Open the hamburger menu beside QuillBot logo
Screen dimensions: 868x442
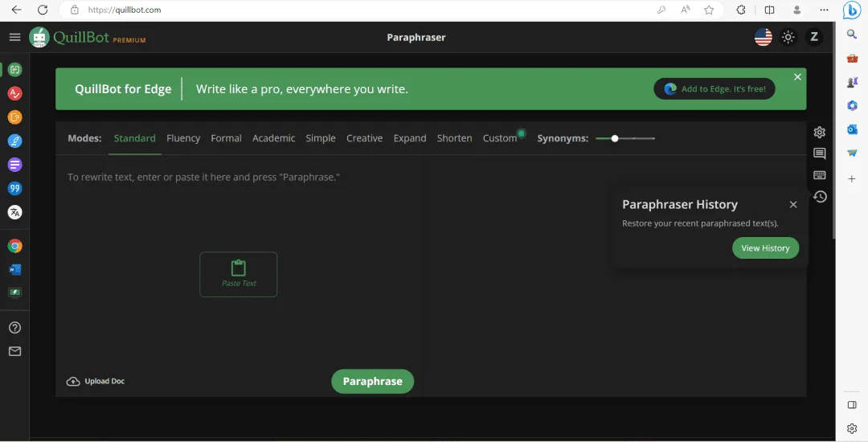click(x=15, y=37)
